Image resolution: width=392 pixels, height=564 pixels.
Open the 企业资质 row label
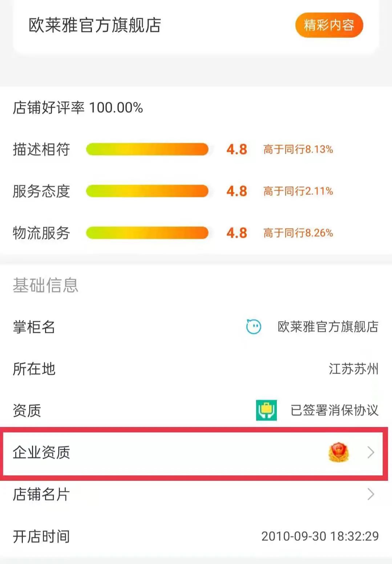[x=41, y=452]
